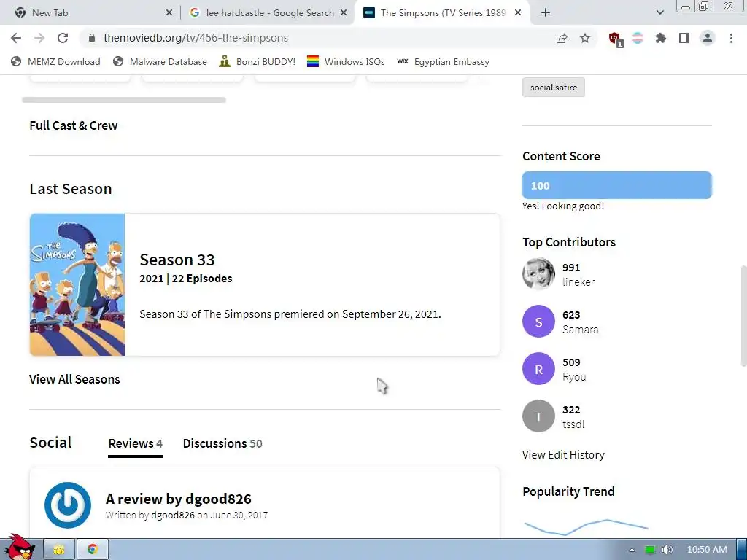
Task: Open Chrome taskbar icon
Action: [93, 550]
